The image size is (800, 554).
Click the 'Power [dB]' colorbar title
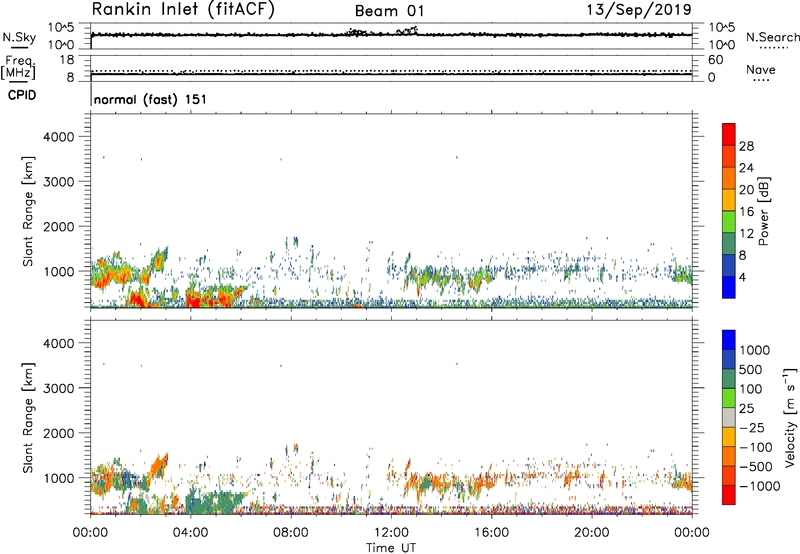764,211
